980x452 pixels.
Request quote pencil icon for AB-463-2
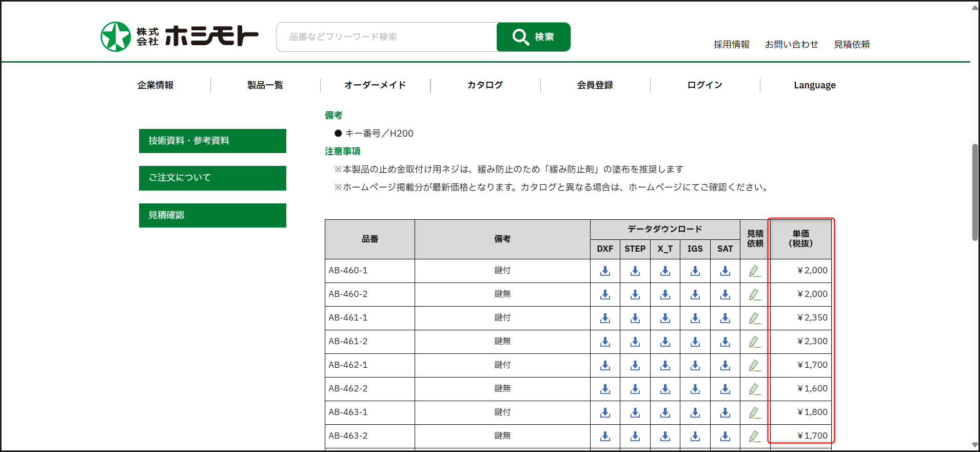coord(754,436)
